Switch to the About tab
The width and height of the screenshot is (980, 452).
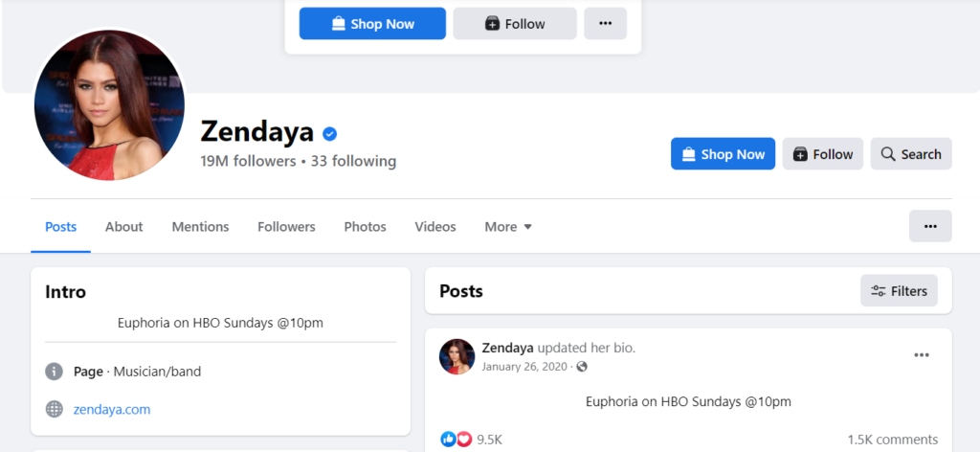123,227
